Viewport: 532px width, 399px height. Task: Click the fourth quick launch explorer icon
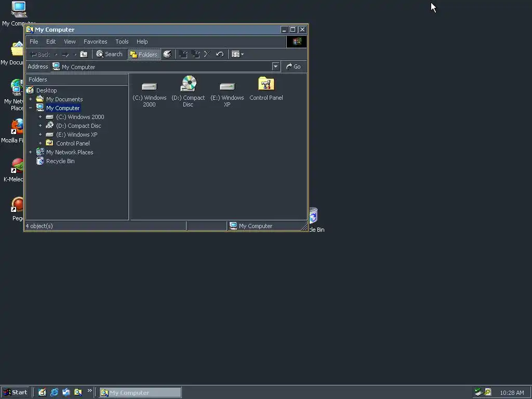click(78, 392)
